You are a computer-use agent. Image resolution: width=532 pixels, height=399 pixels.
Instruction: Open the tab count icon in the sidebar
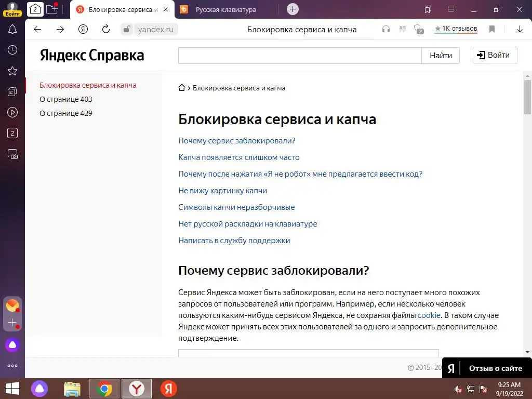pos(12,133)
